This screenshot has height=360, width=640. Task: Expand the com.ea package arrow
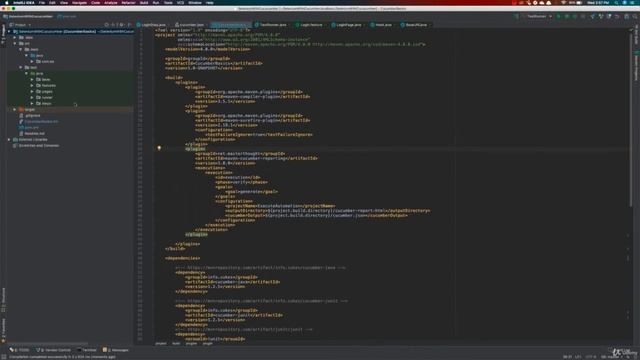(x=32, y=62)
